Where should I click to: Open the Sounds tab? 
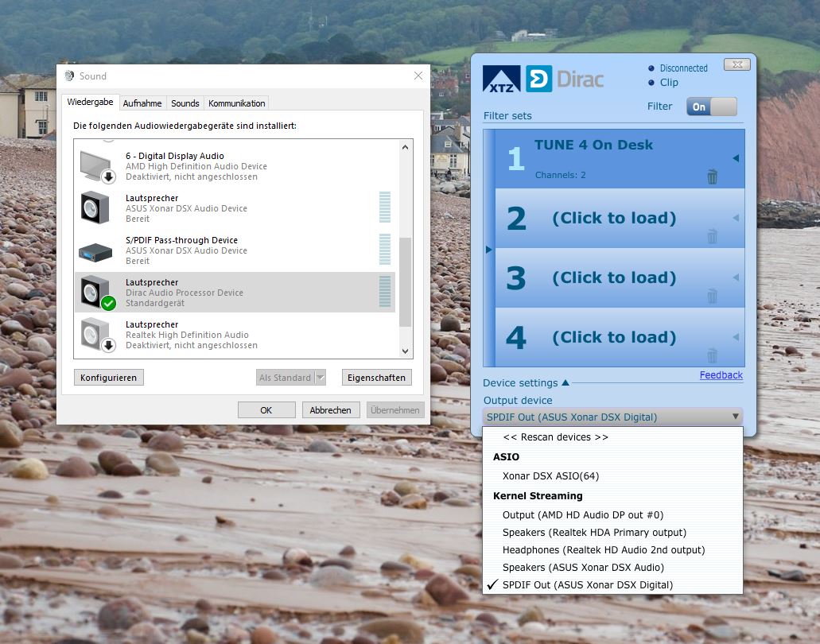pyautogui.click(x=185, y=103)
